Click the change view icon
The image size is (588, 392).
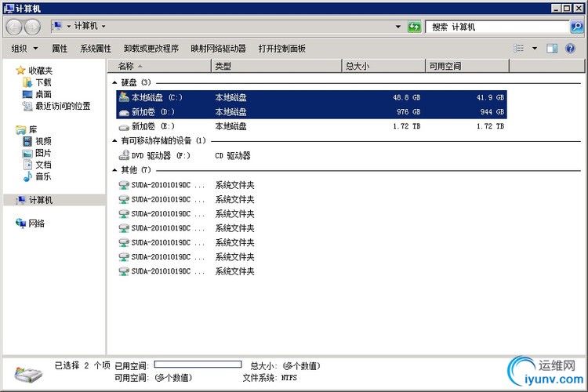coord(518,49)
